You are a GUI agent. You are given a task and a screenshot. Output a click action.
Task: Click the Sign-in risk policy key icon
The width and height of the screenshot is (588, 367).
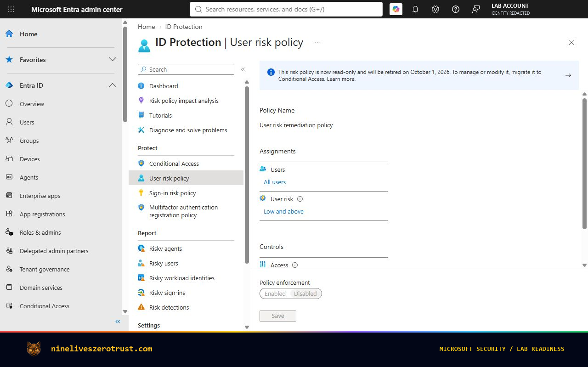141,193
